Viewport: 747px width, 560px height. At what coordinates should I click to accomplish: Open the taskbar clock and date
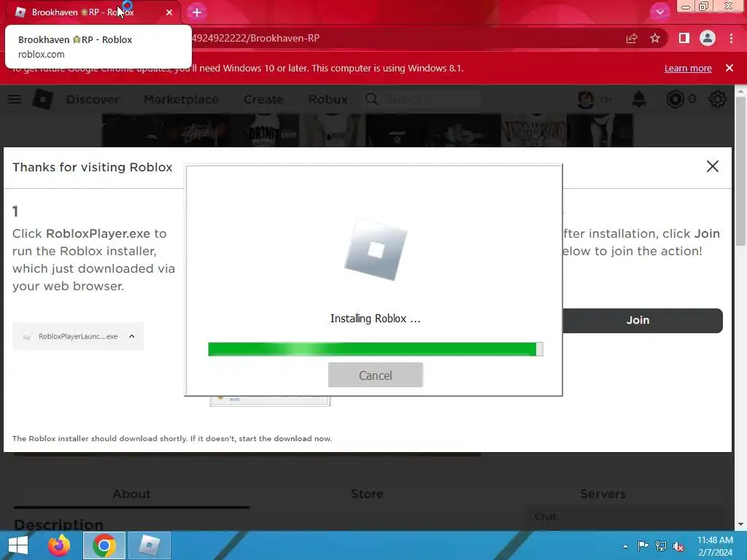tap(715, 546)
